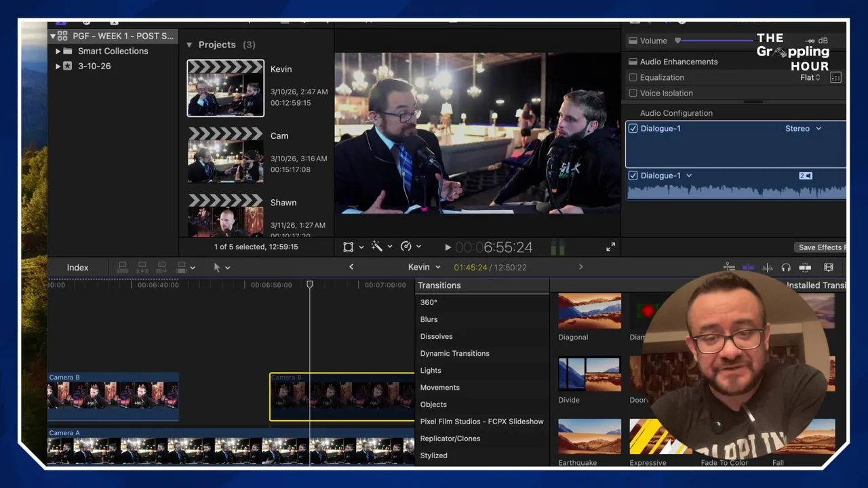Open the edit mode dropdown arrow
The image size is (868, 488).
point(193,268)
